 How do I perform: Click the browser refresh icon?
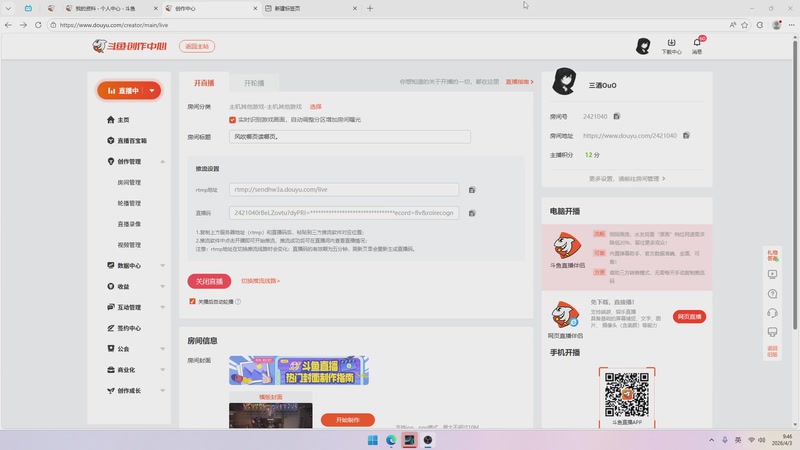[38, 24]
